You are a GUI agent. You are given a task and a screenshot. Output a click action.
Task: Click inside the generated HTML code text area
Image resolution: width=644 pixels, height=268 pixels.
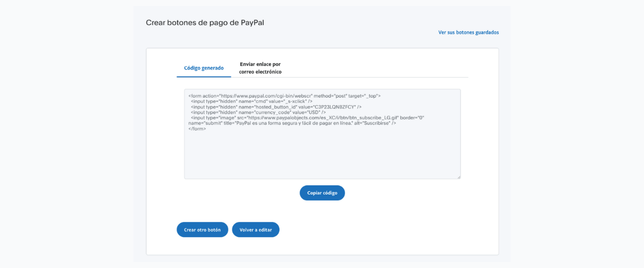coord(322,134)
